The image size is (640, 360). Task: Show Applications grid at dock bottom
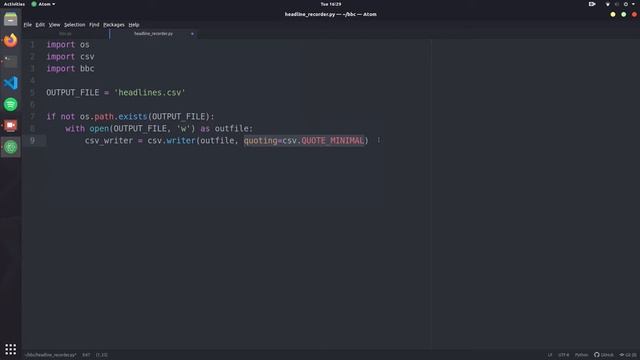(11, 349)
